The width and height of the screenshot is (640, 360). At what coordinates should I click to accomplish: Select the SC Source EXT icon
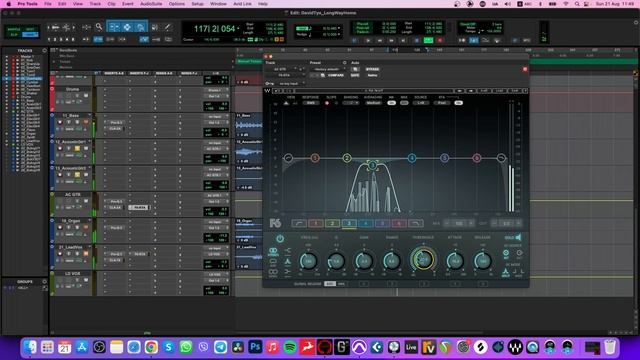(520, 254)
